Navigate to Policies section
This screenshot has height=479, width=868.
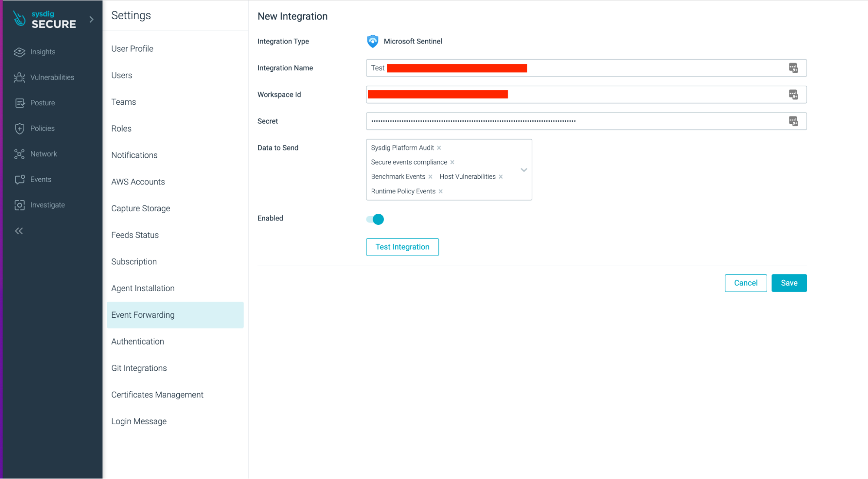click(x=42, y=128)
